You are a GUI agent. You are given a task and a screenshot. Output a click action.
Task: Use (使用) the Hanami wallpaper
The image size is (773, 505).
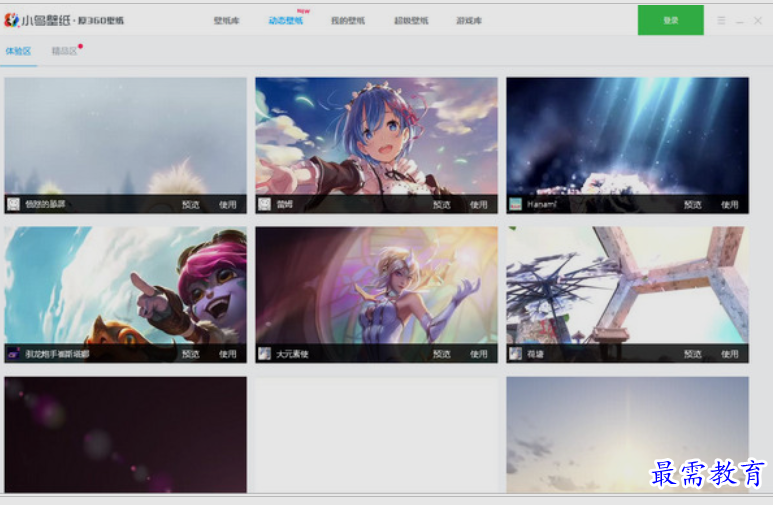tap(730, 204)
